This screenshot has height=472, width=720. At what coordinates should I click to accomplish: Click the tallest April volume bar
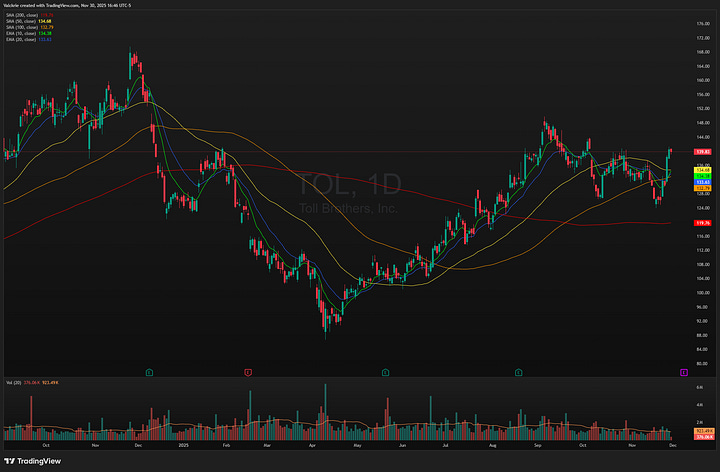326,412
